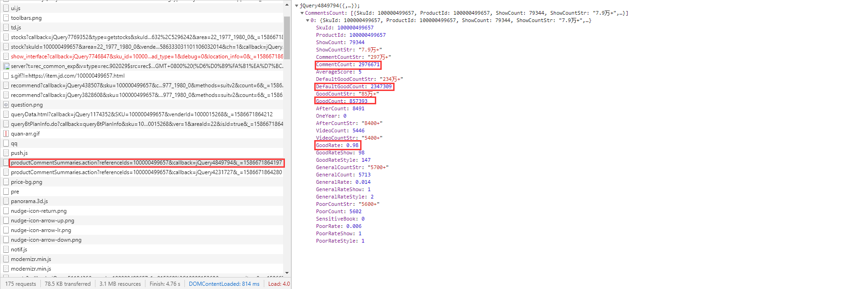The image size is (868, 289).
Task: Select the s.gif item.jd.com request name
Action: point(68,76)
